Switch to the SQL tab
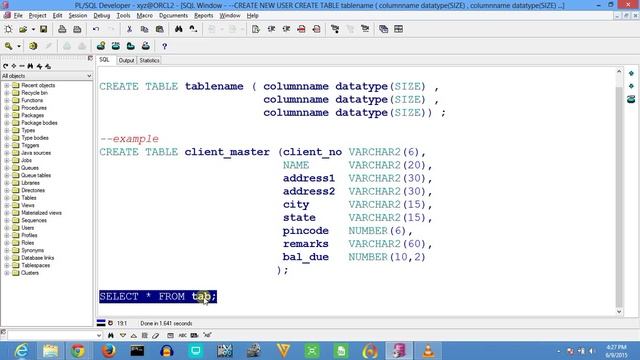This screenshot has height=360, width=640. [104, 60]
